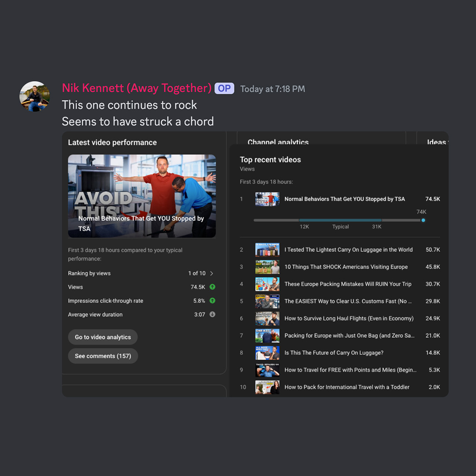Viewport: 476px width, 476px height.
Task: Click the 30.7K view count
Action: point(433,284)
